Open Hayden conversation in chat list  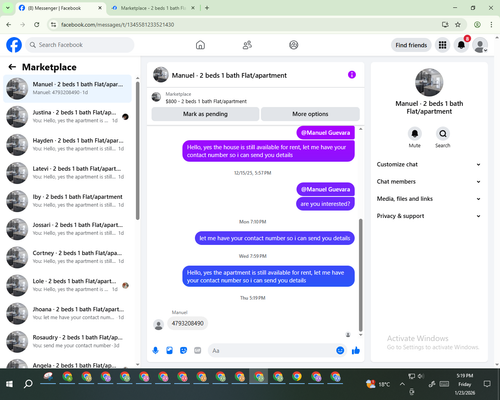[67, 145]
